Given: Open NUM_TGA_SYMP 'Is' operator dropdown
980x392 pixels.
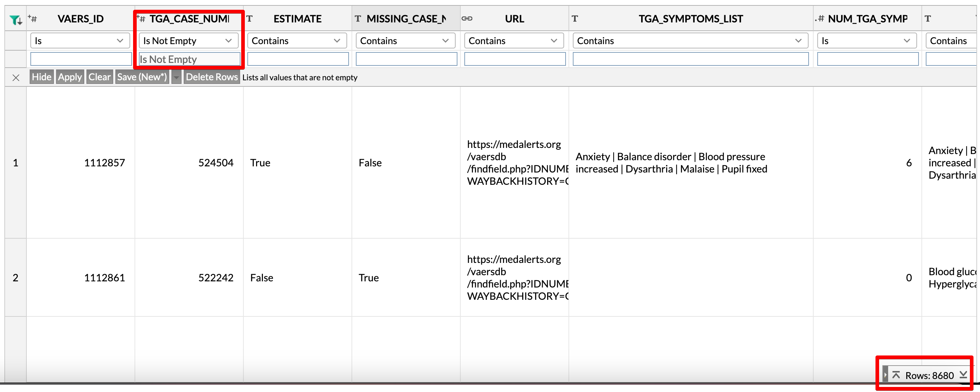Looking at the screenshot, I should [867, 41].
